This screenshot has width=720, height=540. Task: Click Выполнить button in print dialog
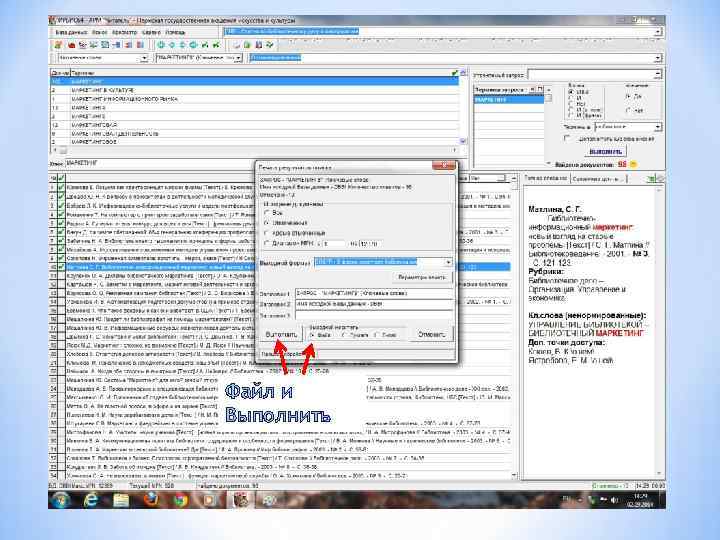(x=281, y=334)
